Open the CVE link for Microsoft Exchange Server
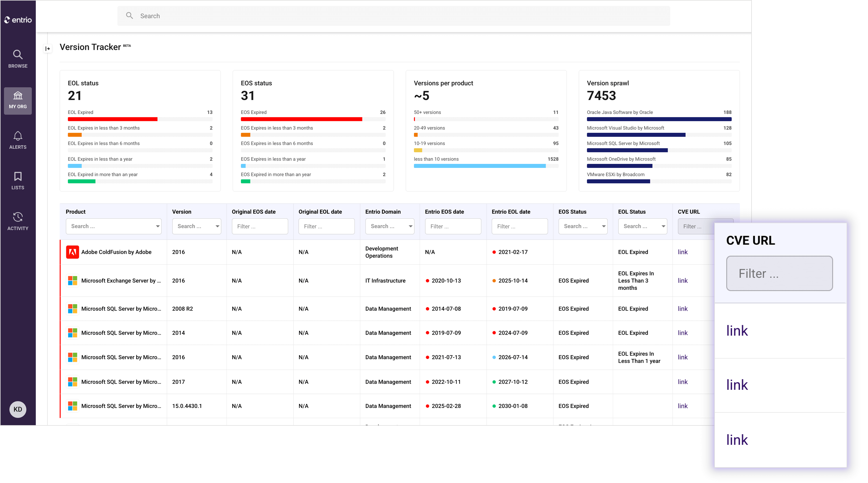 click(682, 280)
